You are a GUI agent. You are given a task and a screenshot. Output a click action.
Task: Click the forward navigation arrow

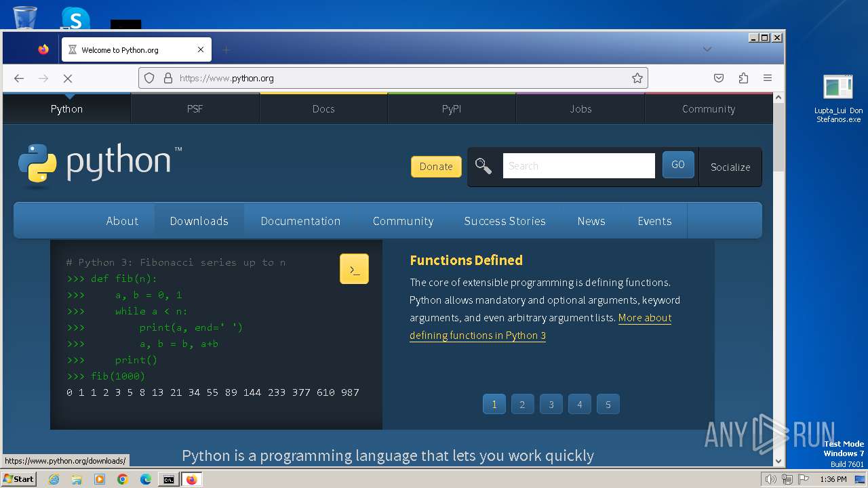click(43, 78)
